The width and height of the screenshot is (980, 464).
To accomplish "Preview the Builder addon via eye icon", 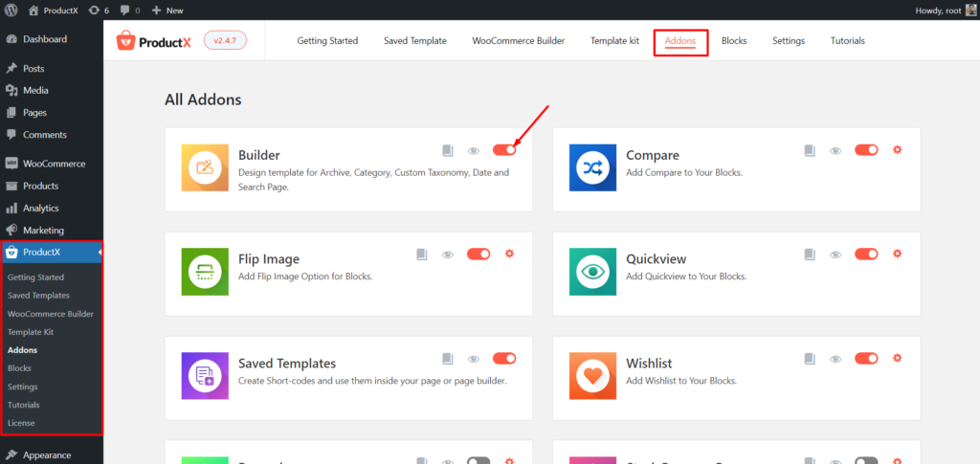I will click(x=474, y=150).
